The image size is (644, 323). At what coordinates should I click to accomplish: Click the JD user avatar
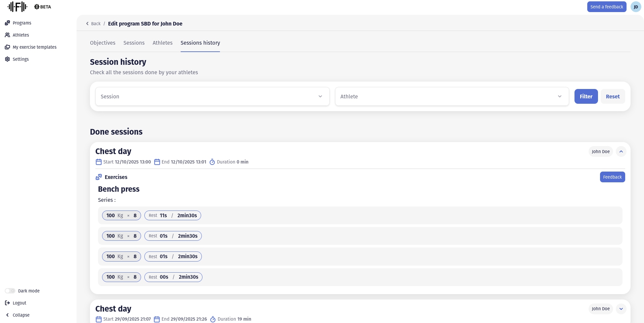[636, 7]
